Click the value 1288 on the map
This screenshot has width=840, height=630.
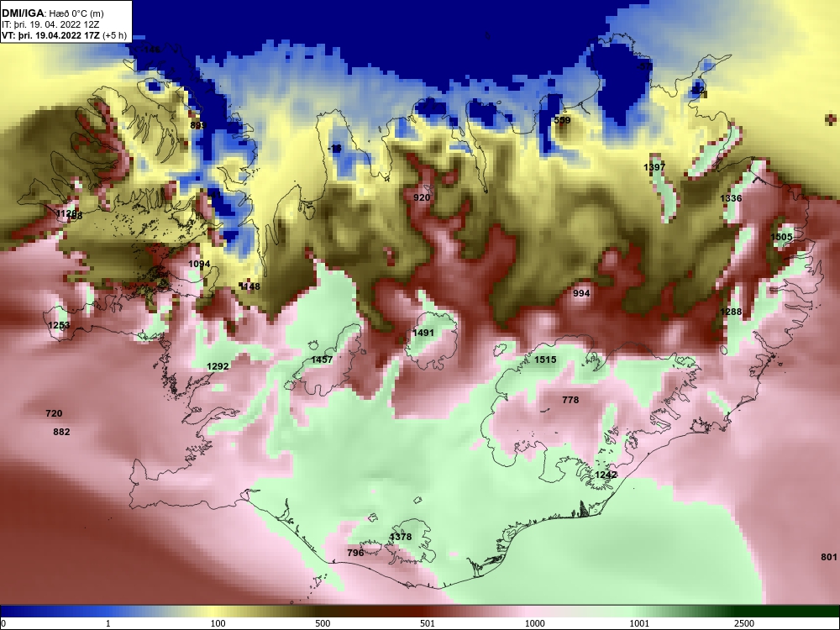(731, 312)
